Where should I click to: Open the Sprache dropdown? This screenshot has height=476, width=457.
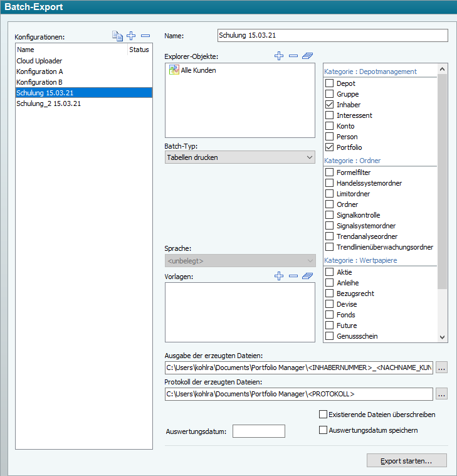pos(239,260)
